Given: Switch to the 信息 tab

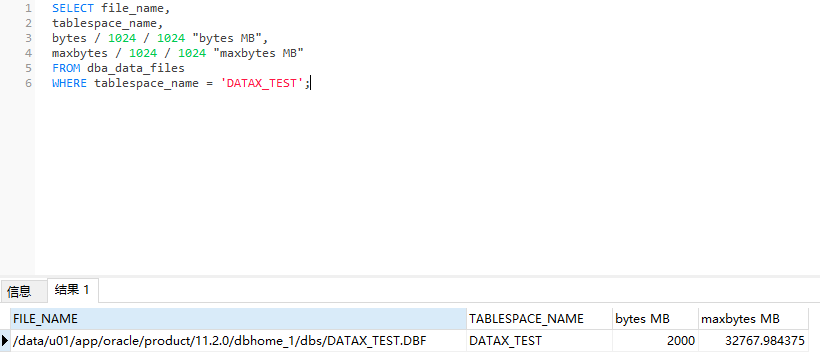Looking at the screenshot, I should click(x=19, y=291).
